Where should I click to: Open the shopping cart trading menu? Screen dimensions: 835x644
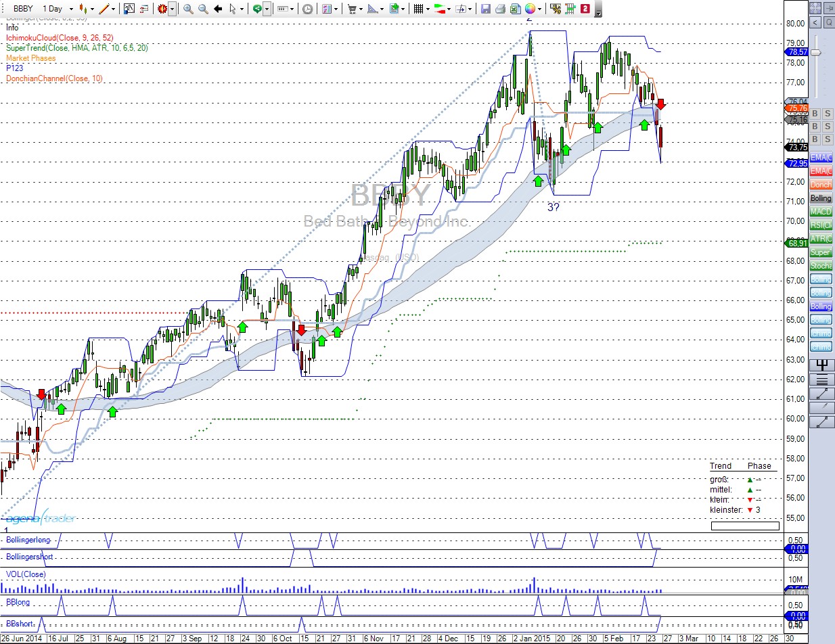[353, 9]
